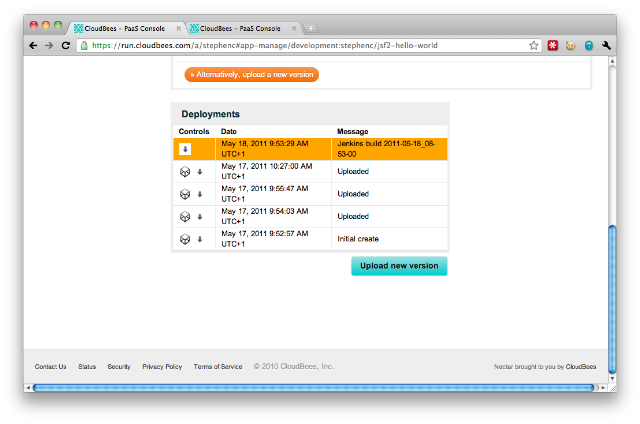Click the horizontal scrollbar left arrow
Screen dimensions: 640x424
pos(28,388)
